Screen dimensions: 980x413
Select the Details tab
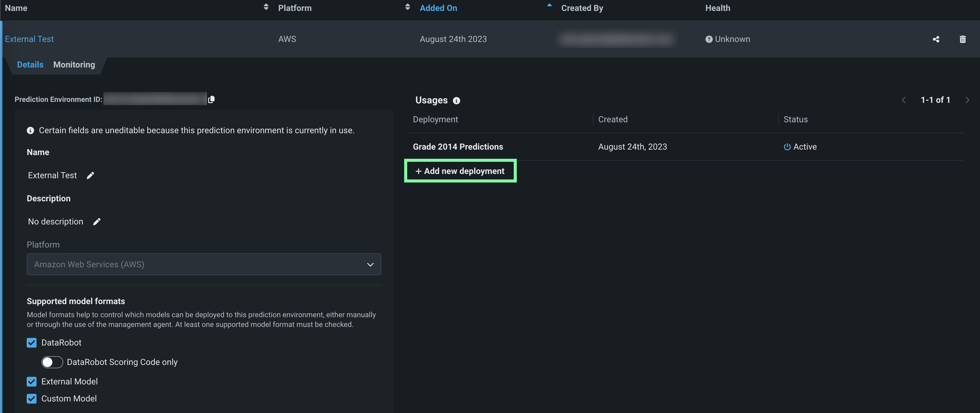point(30,65)
